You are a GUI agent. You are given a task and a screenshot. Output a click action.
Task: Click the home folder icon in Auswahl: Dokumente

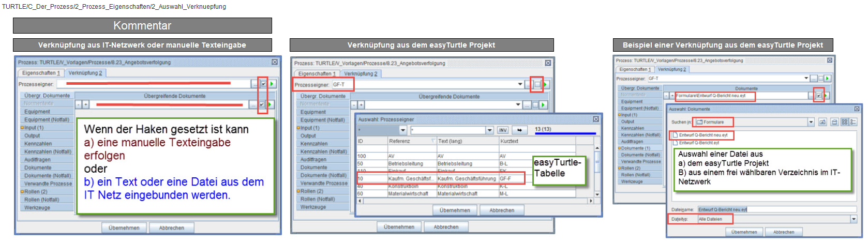tap(835, 123)
